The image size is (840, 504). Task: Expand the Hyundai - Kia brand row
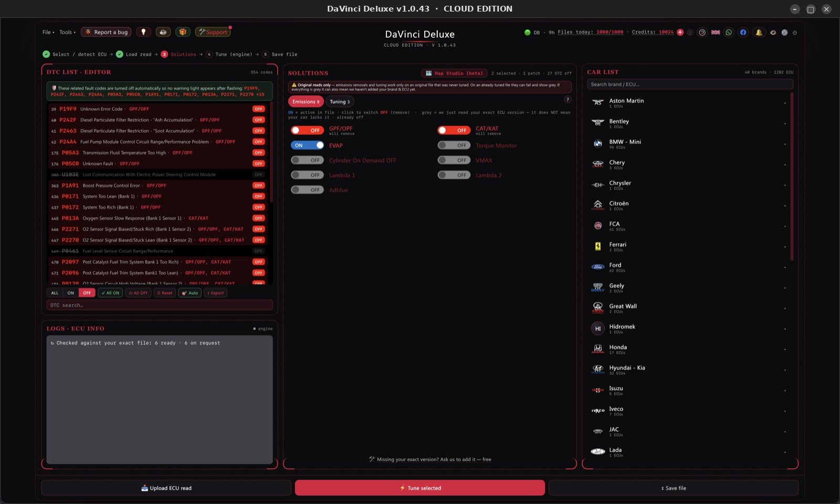[689, 370]
